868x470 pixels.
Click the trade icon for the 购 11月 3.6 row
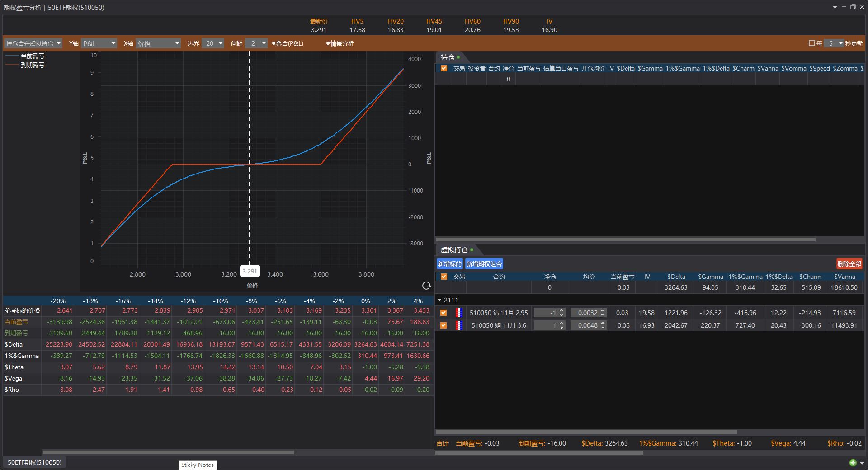(x=459, y=325)
